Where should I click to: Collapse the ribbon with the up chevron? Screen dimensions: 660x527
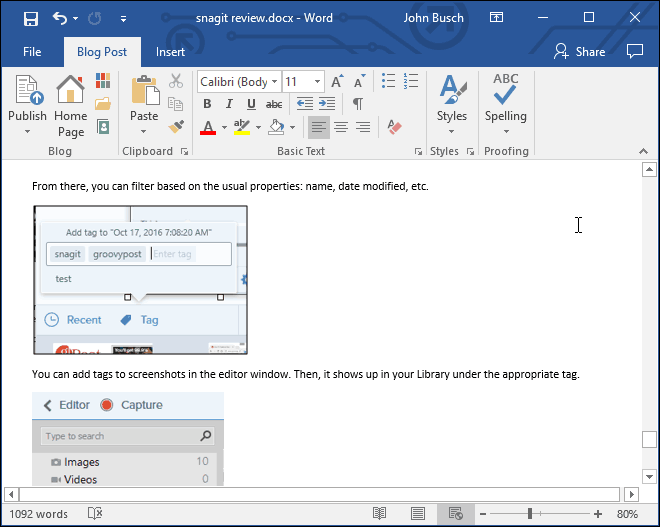click(x=643, y=151)
